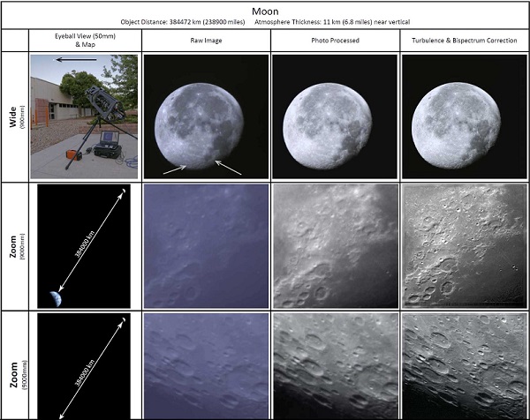The height and width of the screenshot is (420, 530).
Task: Open the telescope setup photo in Wide row
Action: (x=84, y=117)
